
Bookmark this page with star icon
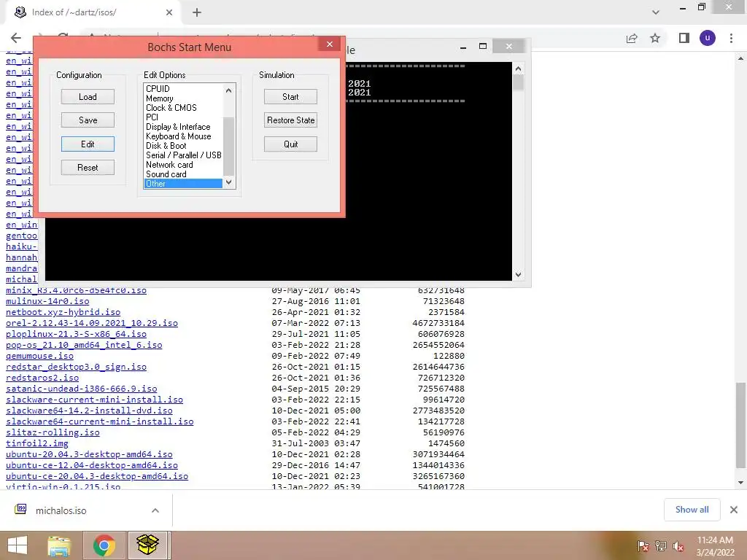coord(656,38)
